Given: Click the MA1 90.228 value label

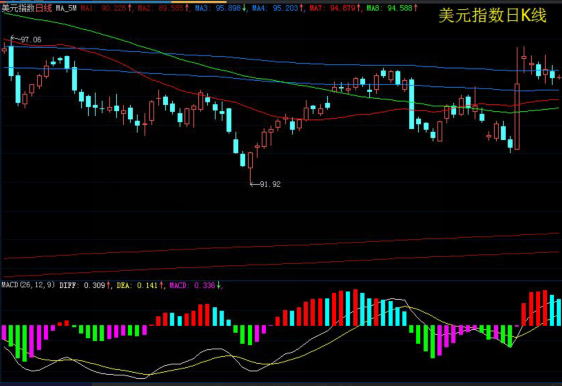Looking at the screenshot, I should 103,8.
